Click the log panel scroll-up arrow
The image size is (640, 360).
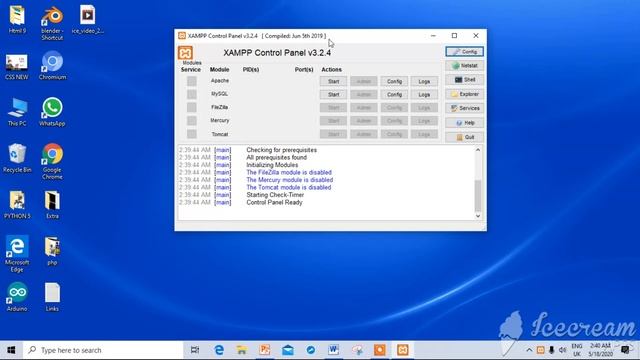pyautogui.click(x=478, y=150)
